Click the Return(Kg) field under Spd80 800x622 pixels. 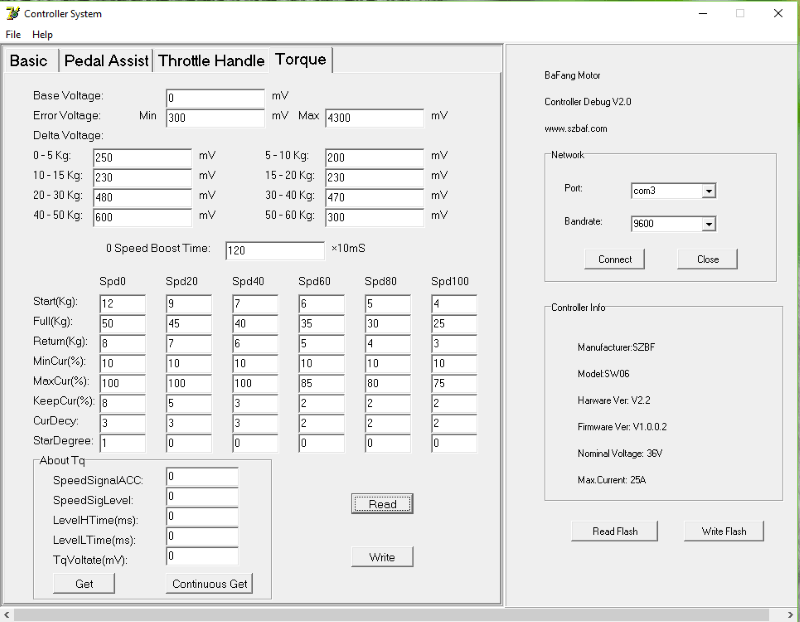click(x=388, y=343)
